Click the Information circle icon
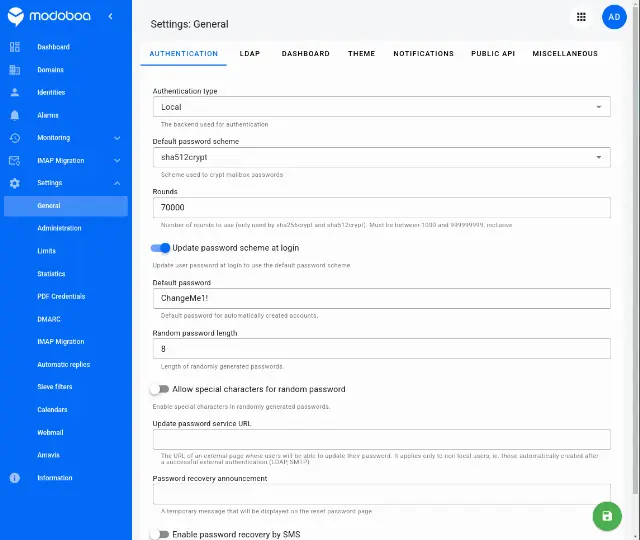Viewport: 640px width, 540px height. coord(15,478)
